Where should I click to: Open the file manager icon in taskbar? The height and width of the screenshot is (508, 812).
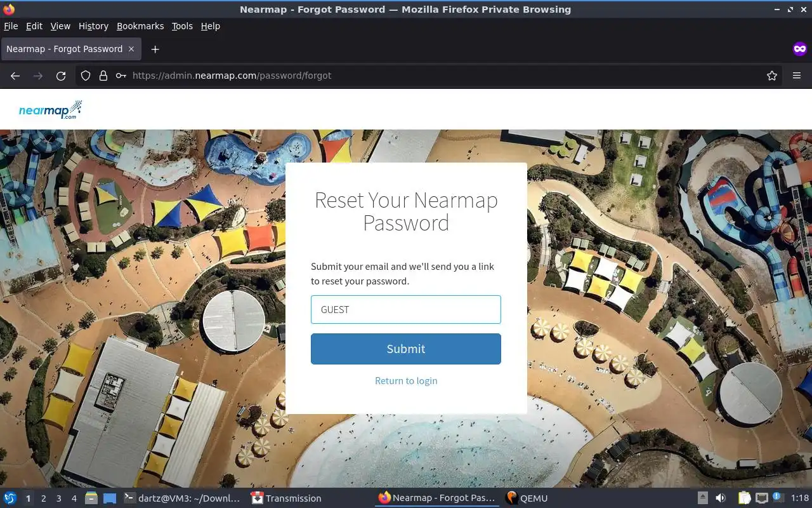click(91, 498)
